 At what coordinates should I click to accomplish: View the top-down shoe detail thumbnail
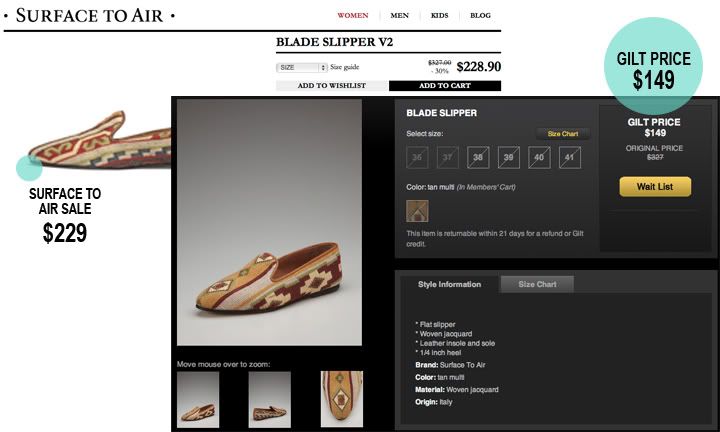pyautogui.click(x=342, y=399)
